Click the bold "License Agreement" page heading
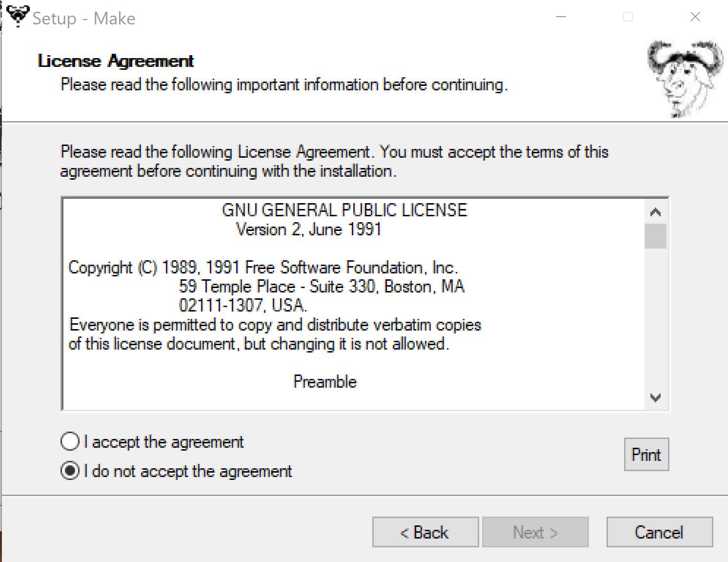Viewport: 728px width, 562px height. point(116,61)
